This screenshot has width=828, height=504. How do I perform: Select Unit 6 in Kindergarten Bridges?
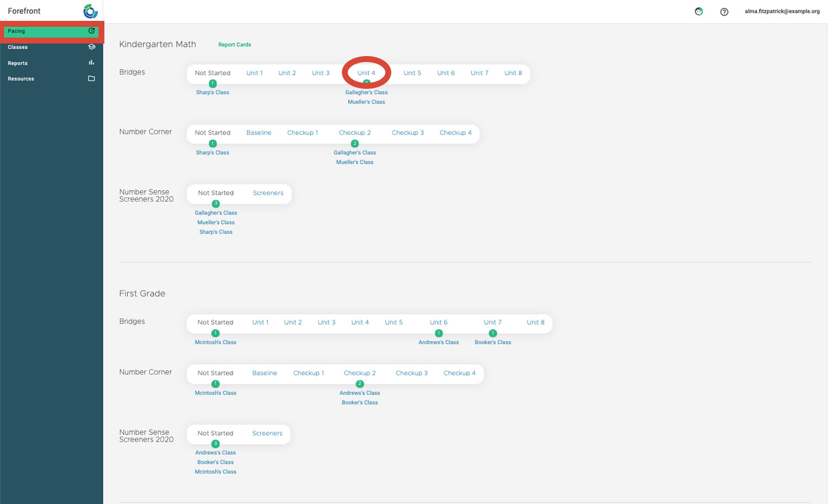click(x=446, y=73)
